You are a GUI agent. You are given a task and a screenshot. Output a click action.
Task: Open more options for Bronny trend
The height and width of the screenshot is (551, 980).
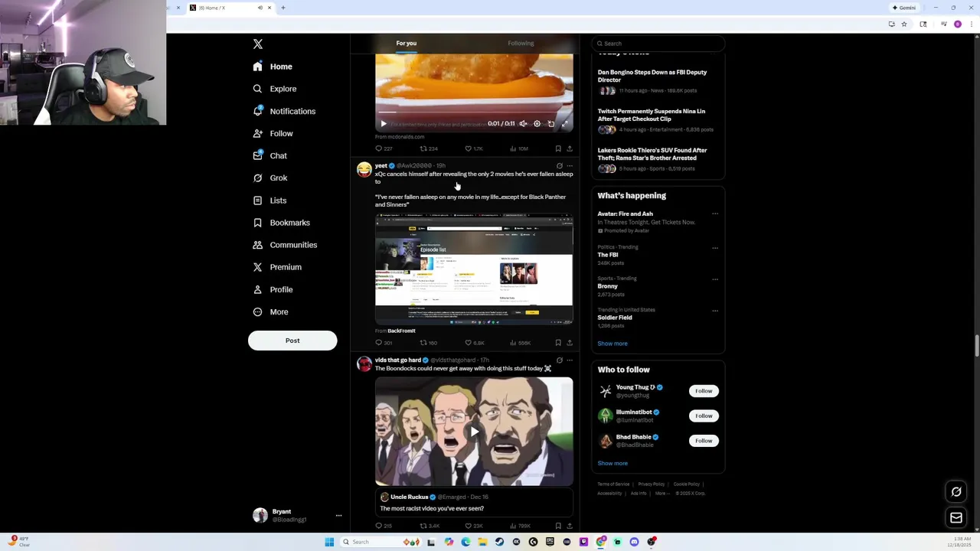(x=715, y=279)
